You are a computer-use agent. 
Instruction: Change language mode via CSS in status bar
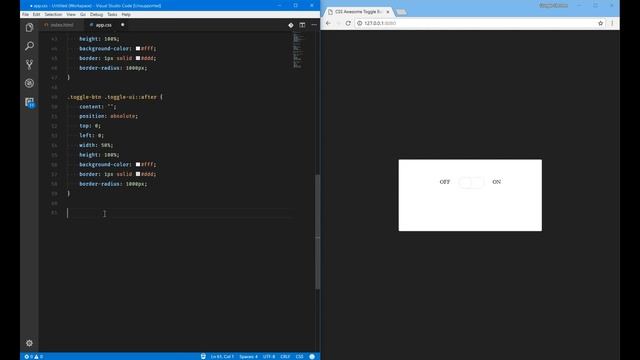pyautogui.click(x=300, y=356)
